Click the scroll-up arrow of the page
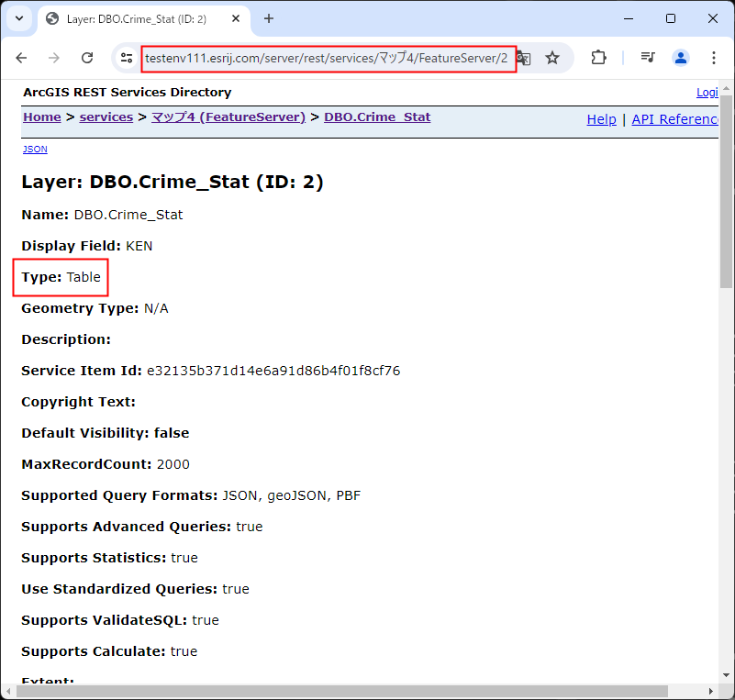735x700 pixels. pyautogui.click(x=727, y=88)
